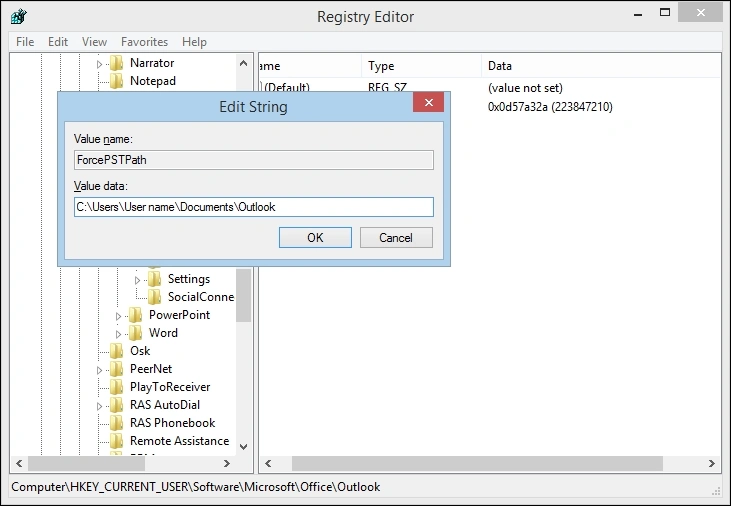The height and width of the screenshot is (506, 731).
Task: Click the Word folder icon
Action: [x=135, y=333]
